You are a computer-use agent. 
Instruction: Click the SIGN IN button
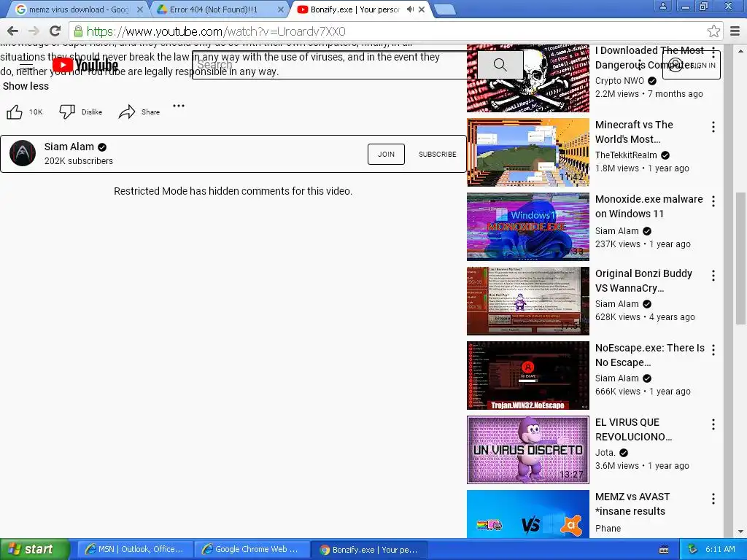(692, 65)
